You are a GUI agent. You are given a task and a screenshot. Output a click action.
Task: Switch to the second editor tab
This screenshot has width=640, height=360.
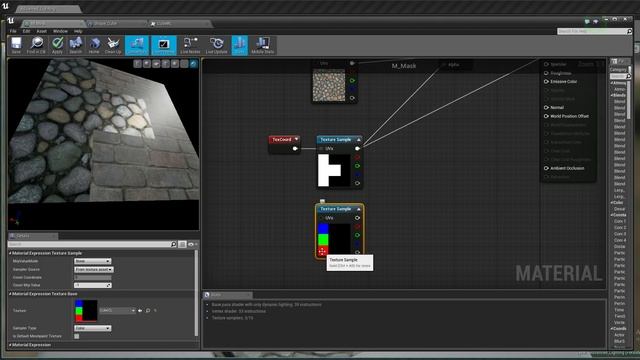116,23
